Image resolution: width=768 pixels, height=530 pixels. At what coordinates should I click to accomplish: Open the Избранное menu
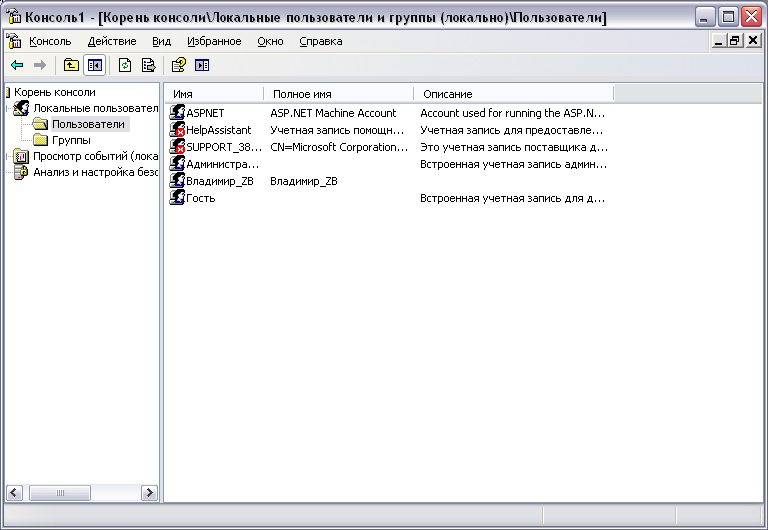[214, 41]
